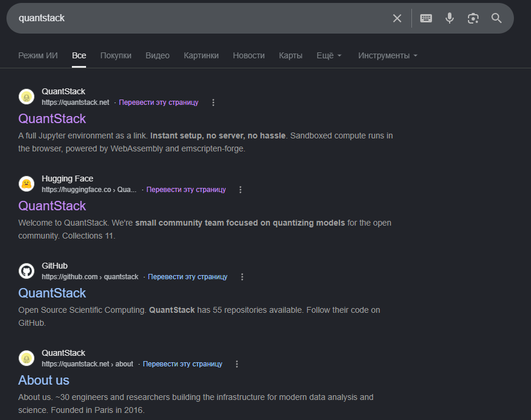531x420 pixels.
Task: Clear the search box with the X icon
Action: click(397, 18)
